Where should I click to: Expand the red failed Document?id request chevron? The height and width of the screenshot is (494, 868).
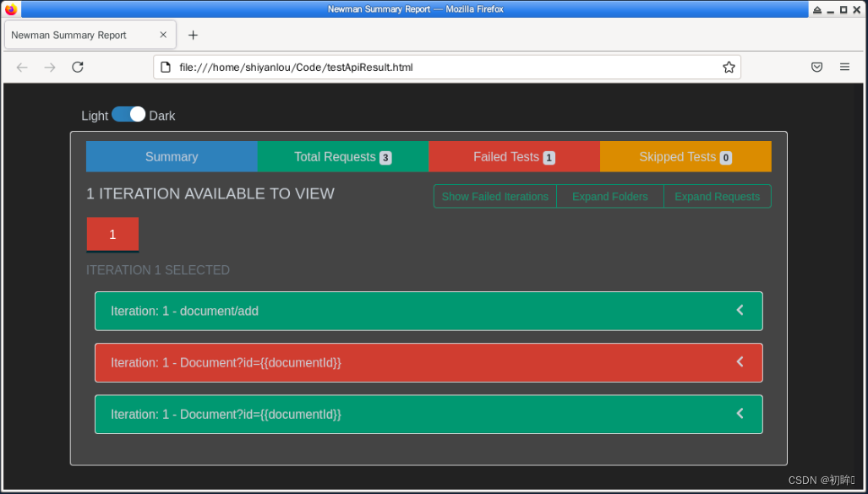tap(740, 361)
